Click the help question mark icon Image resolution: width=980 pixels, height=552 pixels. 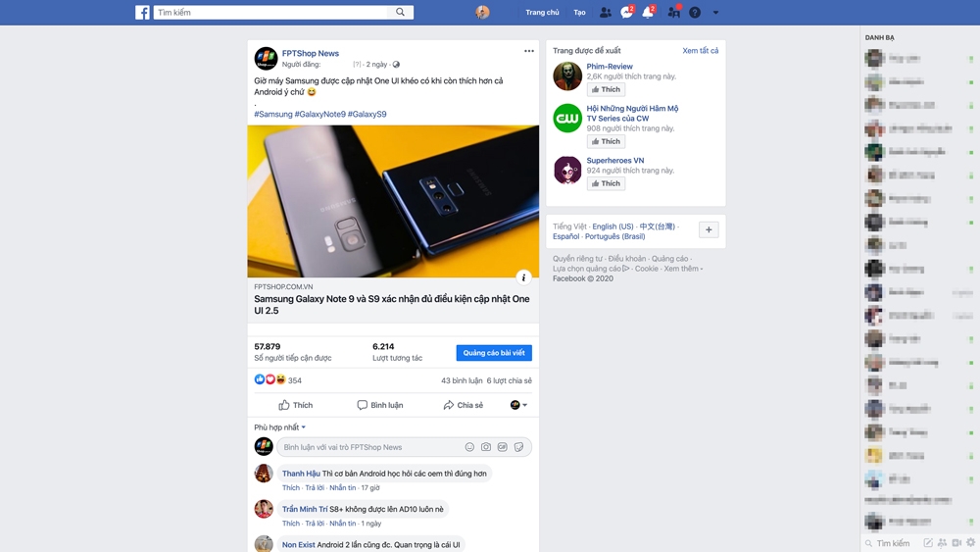[x=695, y=13]
